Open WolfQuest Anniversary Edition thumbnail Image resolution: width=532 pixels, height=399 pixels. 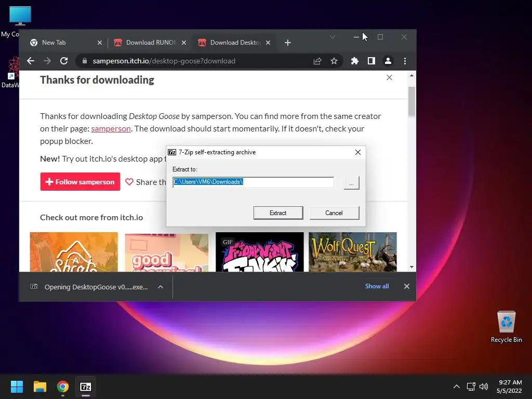(x=353, y=252)
